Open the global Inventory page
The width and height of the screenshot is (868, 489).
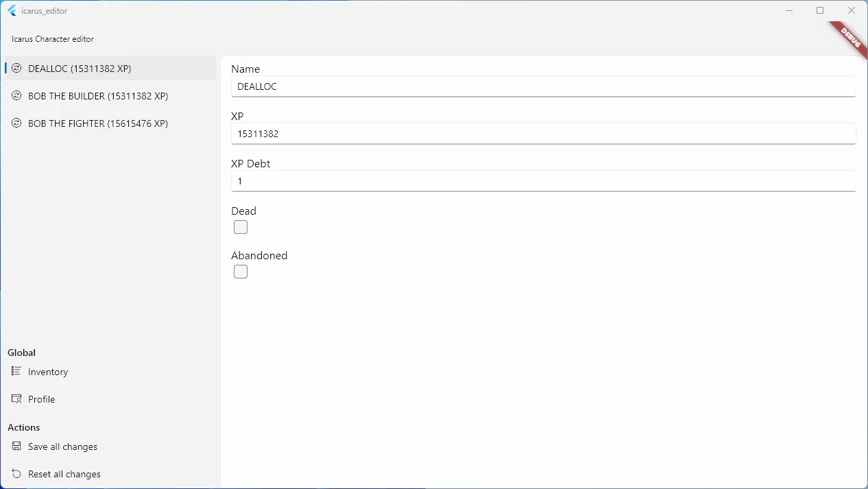point(48,372)
